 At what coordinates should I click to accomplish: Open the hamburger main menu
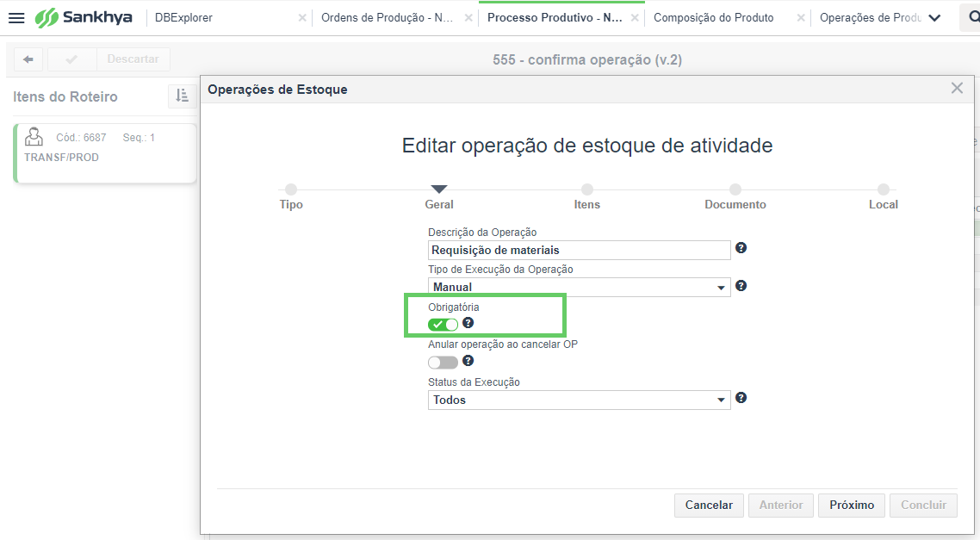pyautogui.click(x=16, y=17)
